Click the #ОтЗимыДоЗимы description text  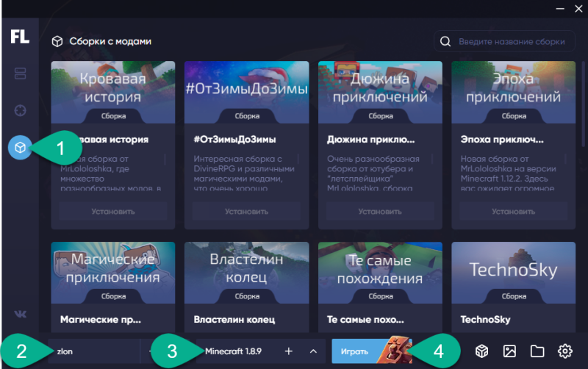(244, 173)
